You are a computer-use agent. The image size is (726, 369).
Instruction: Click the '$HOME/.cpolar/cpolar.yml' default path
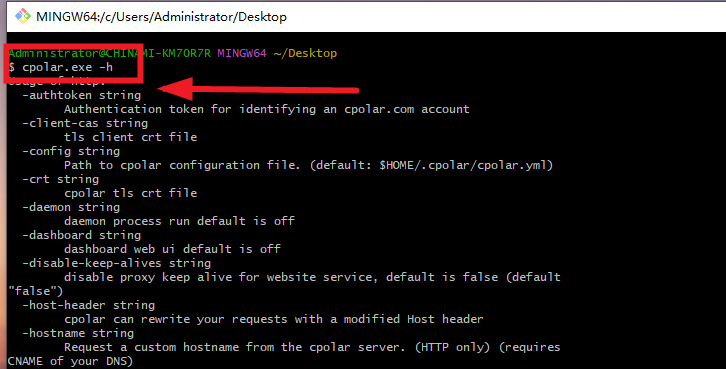tap(463, 165)
